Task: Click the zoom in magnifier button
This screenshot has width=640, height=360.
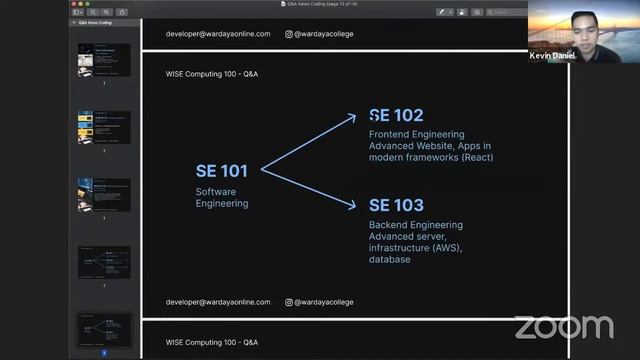Action: point(107,12)
